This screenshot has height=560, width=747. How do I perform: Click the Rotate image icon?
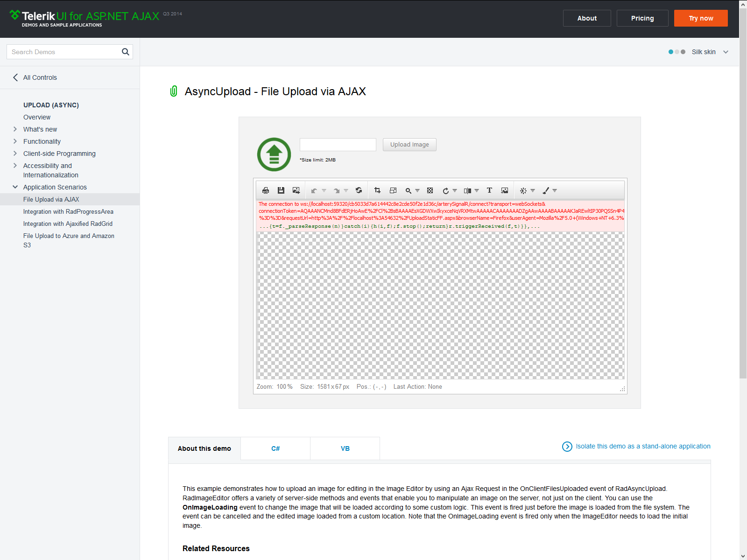pyautogui.click(x=446, y=190)
